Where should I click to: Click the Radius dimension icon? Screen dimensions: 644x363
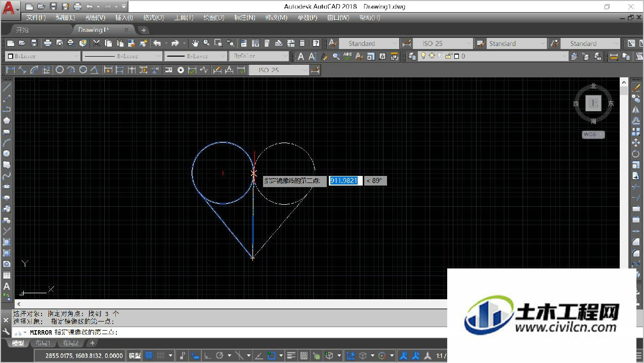[x=59, y=70]
